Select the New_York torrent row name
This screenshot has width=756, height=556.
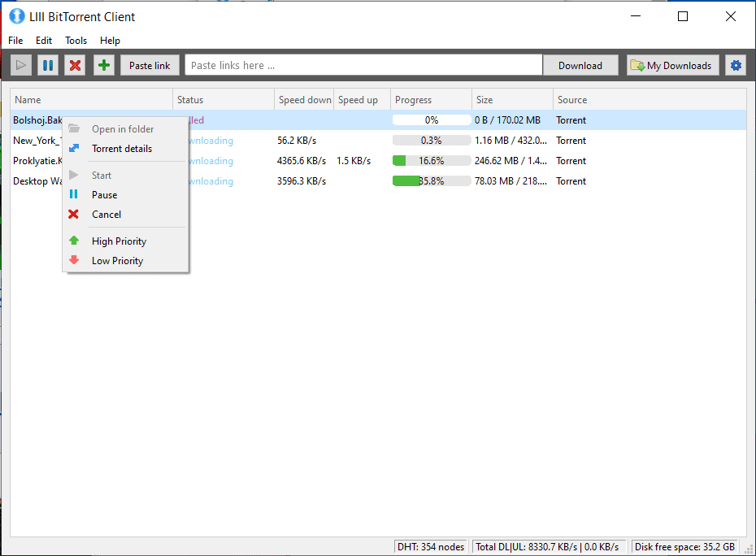(37, 141)
